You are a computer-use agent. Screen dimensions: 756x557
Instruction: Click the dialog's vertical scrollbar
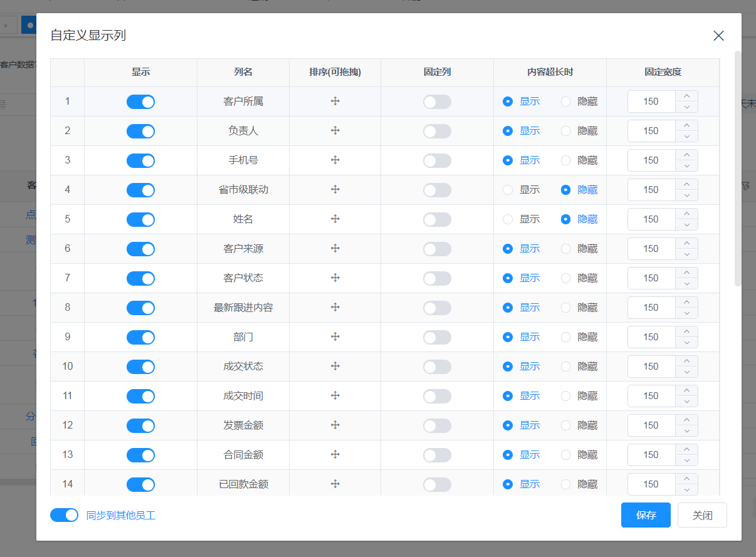tap(738, 169)
